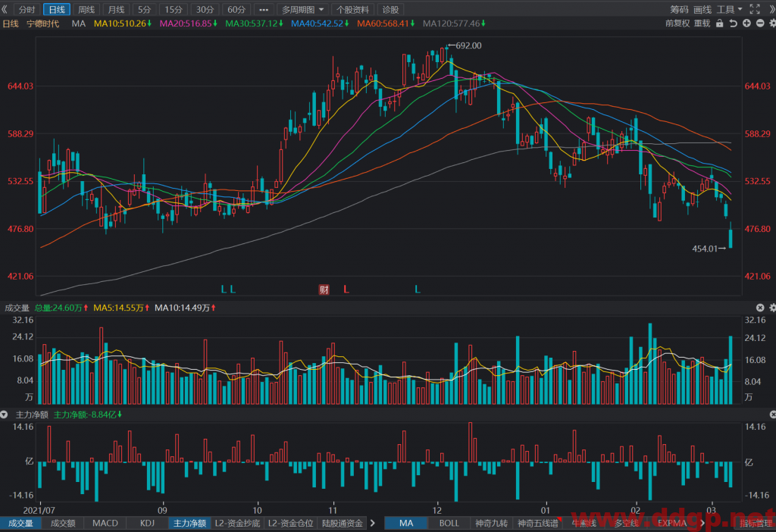Select KDJ sub-indicator tab

coord(147,523)
